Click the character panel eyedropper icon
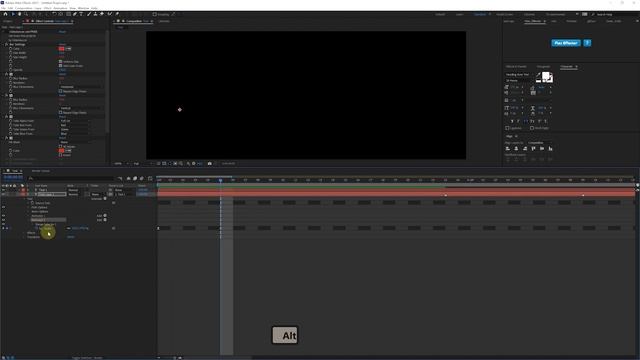The height and width of the screenshot is (360, 640). [538, 75]
